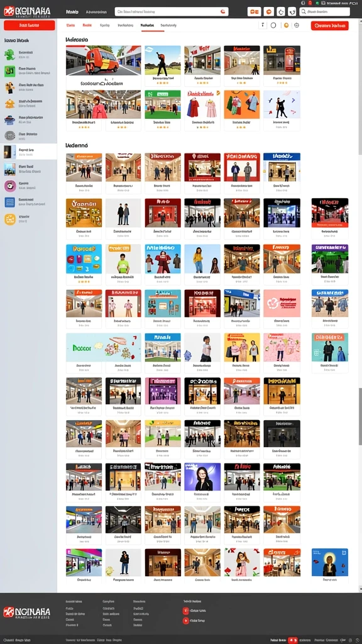
Task: Open the underlined active tab in the tab row
Action: click(x=147, y=25)
